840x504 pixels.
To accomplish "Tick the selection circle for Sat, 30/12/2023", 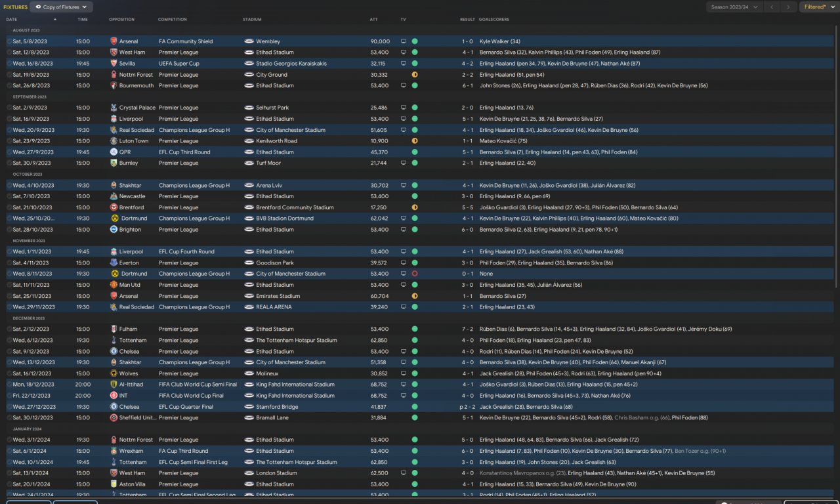I will tap(9, 417).
